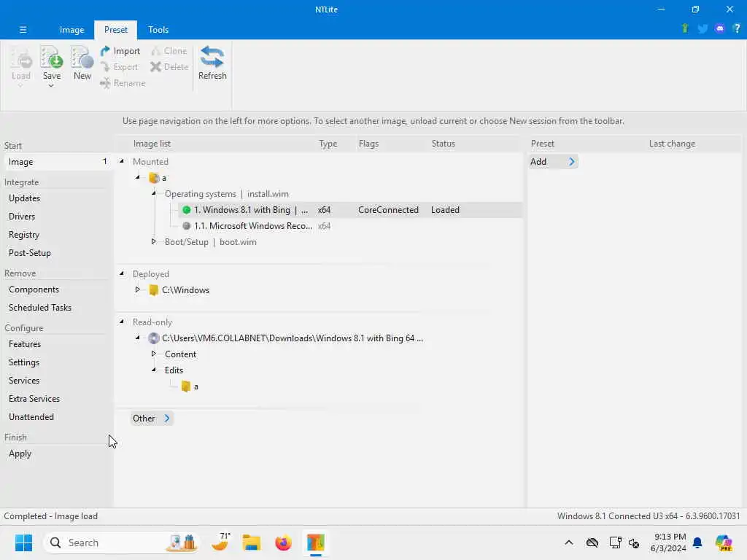Click the disc icon of the read-only ISO path
747x560 pixels.
(153, 338)
